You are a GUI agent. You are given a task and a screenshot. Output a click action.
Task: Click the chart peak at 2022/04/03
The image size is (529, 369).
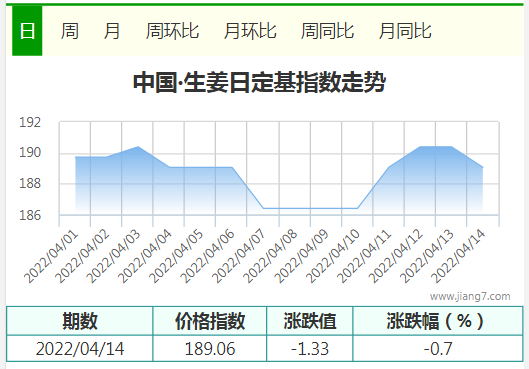coord(138,146)
